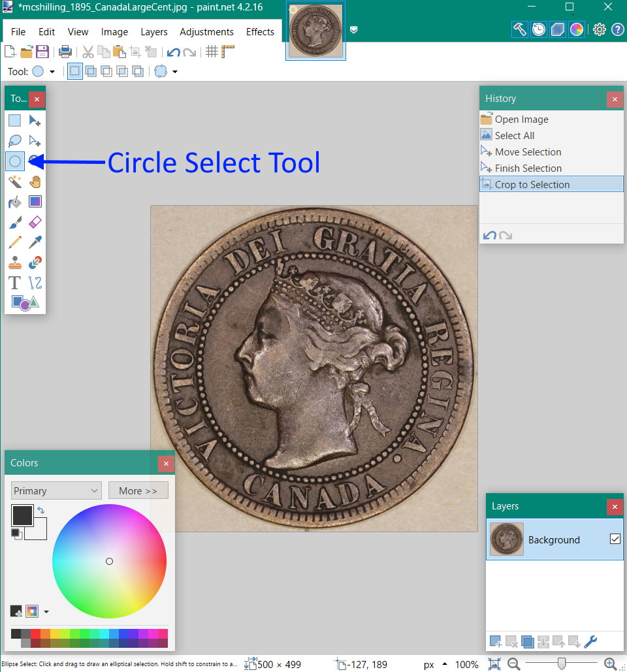Open the Effects menu
Screen dimensions: 627x672
(260, 32)
